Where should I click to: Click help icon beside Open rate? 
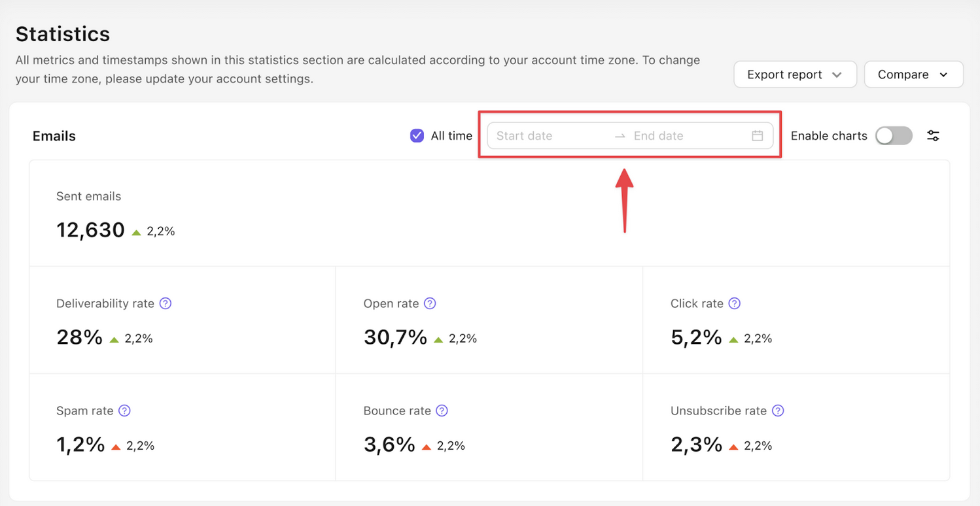(430, 303)
